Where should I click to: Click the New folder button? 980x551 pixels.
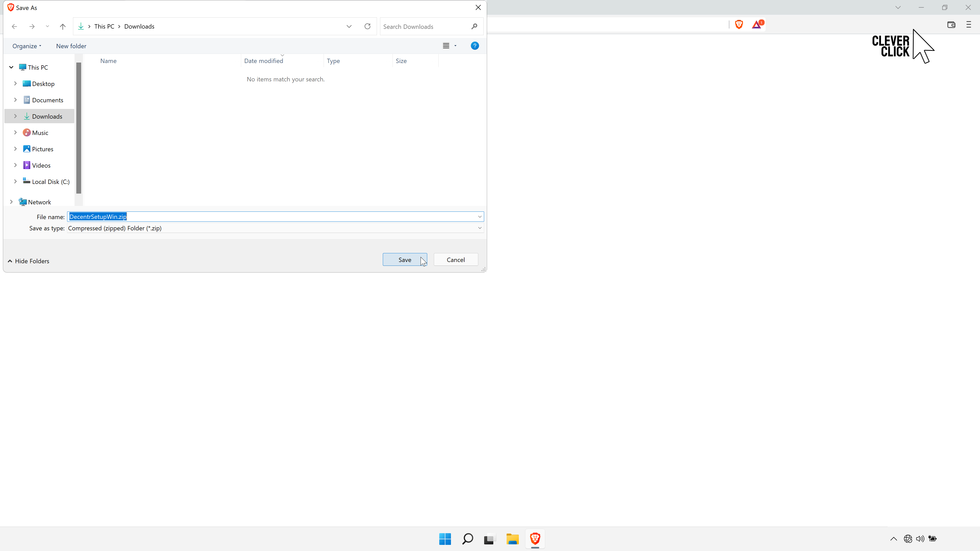click(x=71, y=46)
